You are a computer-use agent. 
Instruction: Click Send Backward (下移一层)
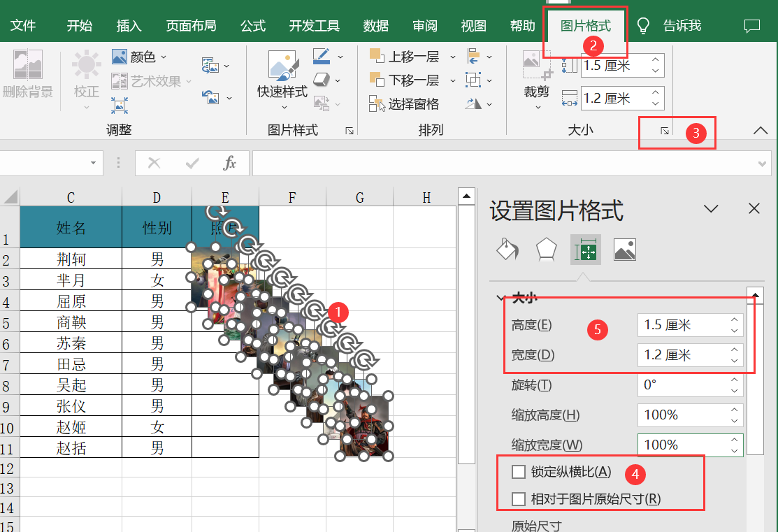tap(405, 80)
